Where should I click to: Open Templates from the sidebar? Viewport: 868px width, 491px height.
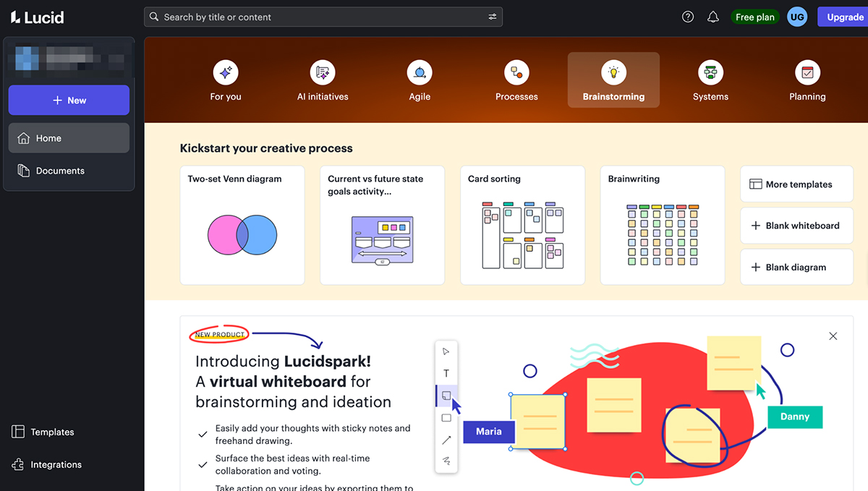tap(51, 432)
